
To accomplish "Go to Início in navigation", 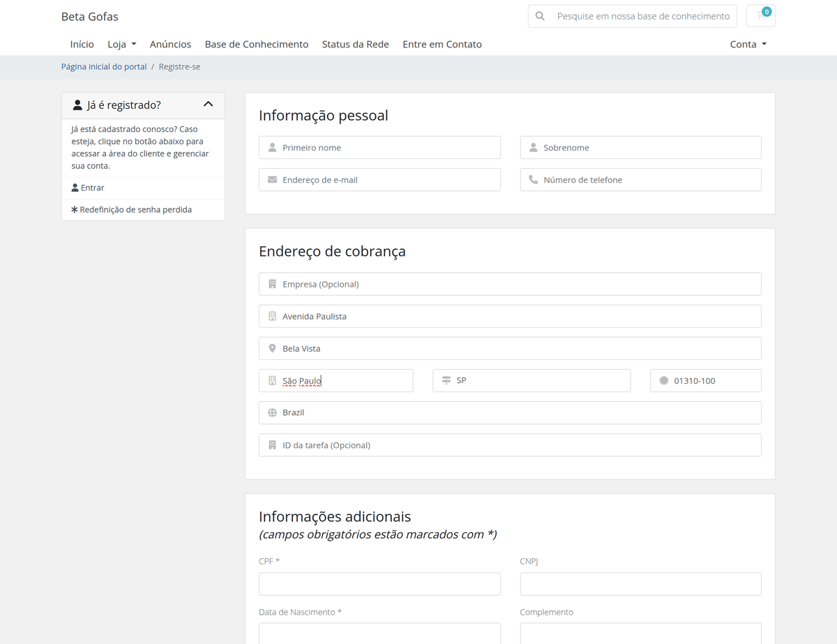I will click(82, 44).
